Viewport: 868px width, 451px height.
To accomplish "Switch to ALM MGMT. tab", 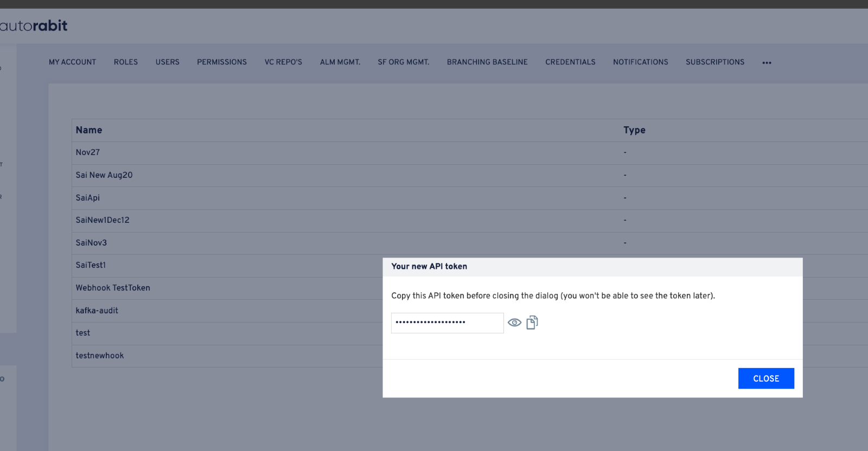I will point(340,62).
